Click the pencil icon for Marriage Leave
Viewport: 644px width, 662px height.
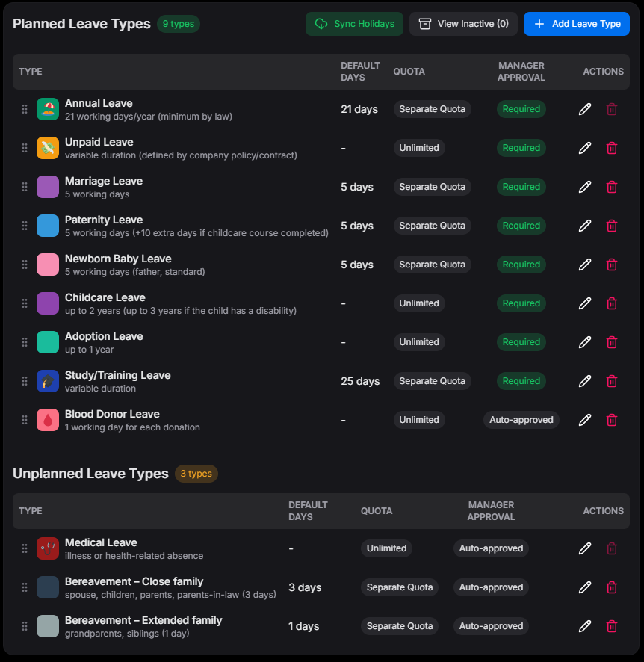(x=585, y=187)
